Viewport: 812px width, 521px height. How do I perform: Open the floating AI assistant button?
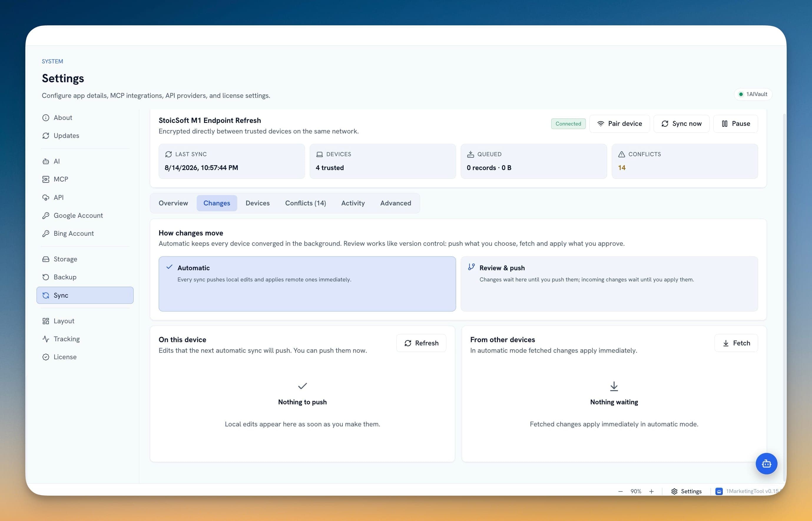tap(766, 464)
